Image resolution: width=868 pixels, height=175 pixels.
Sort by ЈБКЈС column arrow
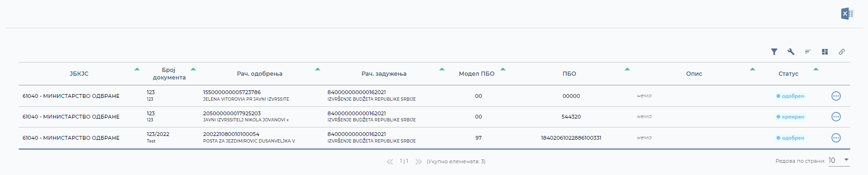click(137, 69)
